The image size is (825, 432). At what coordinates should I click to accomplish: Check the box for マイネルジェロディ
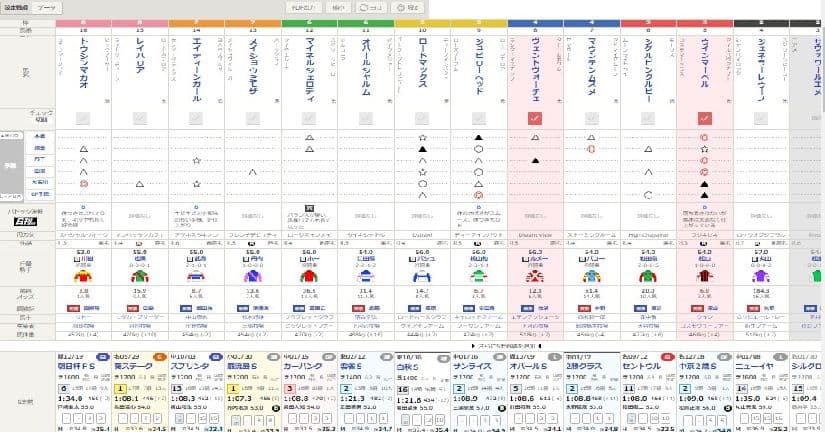[x=309, y=118]
